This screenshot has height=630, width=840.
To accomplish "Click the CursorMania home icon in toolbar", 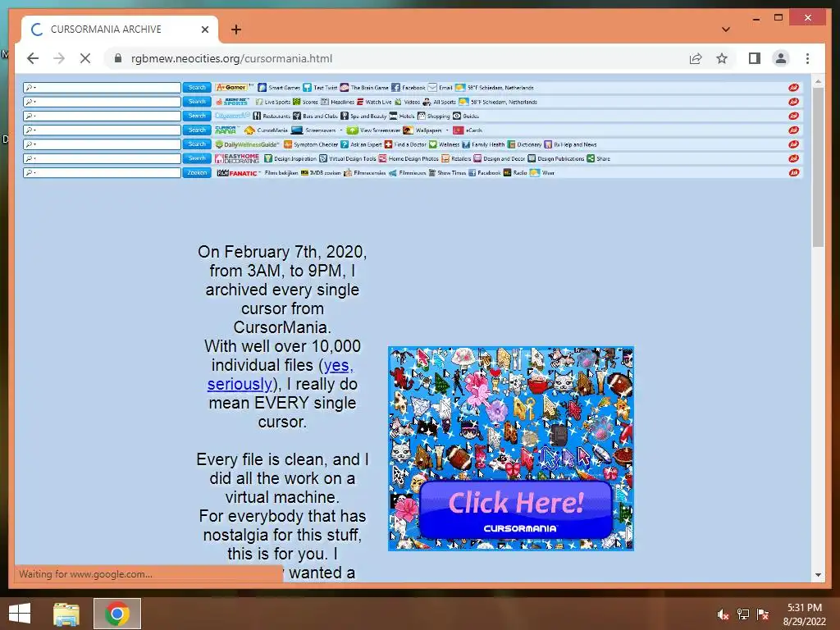I will pyautogui.click(x=249, y=130).
